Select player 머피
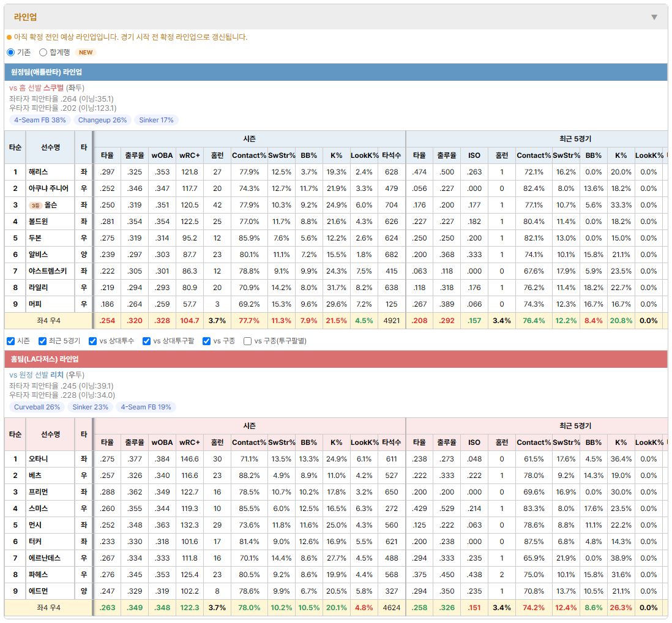This screenshot has height=623, width=672. pyautogui.click(x=35, y=304)
